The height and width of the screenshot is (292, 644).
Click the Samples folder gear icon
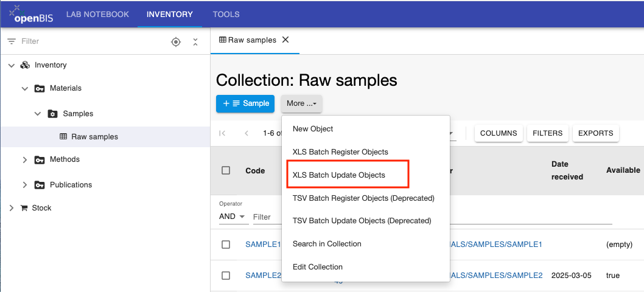coord(52,114)
